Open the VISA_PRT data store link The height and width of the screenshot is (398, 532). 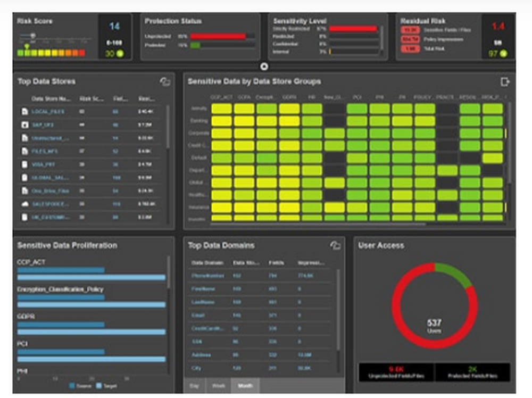point(43,164)
